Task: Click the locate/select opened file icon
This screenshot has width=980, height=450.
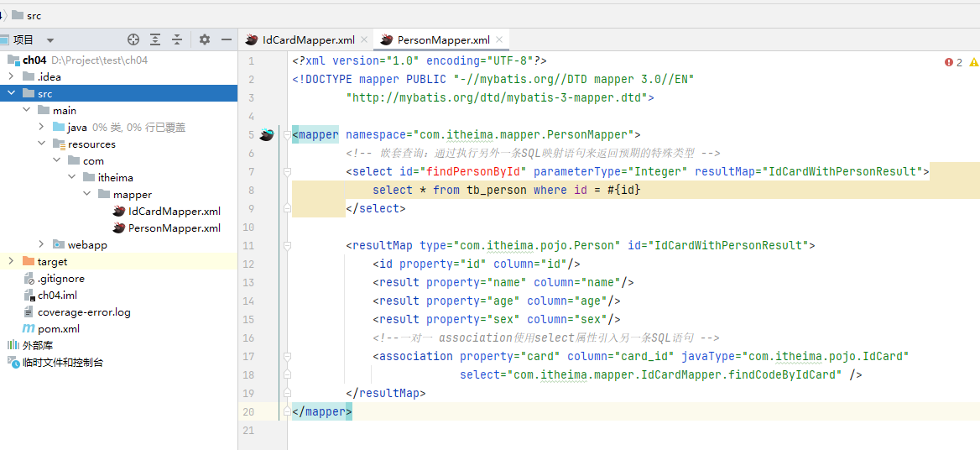Action: 133,39
